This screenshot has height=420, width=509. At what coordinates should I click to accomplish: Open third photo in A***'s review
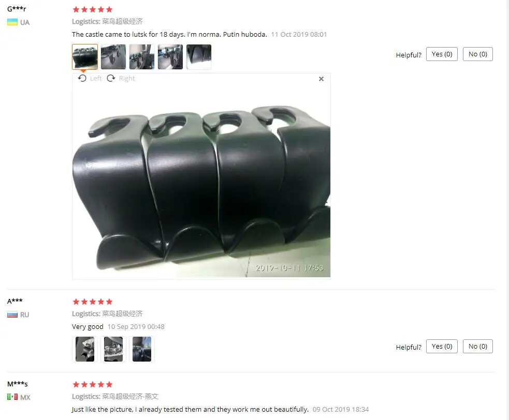pos(142,349)
